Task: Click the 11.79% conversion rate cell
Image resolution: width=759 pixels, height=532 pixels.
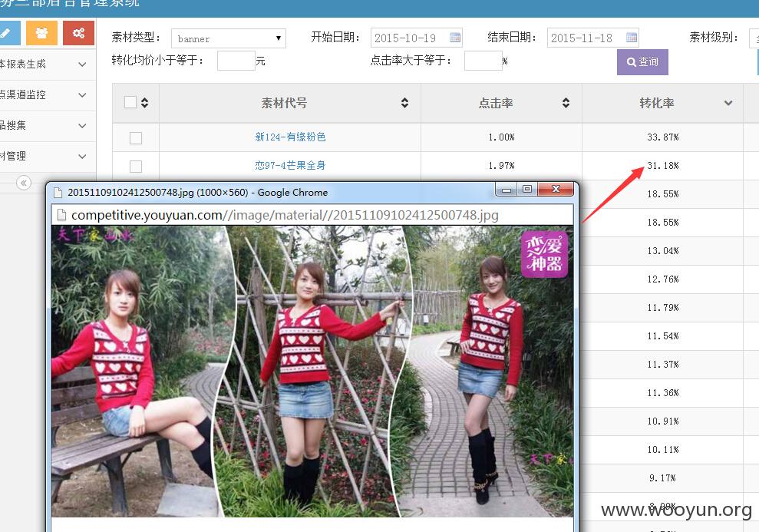Action: coord(662,308)
